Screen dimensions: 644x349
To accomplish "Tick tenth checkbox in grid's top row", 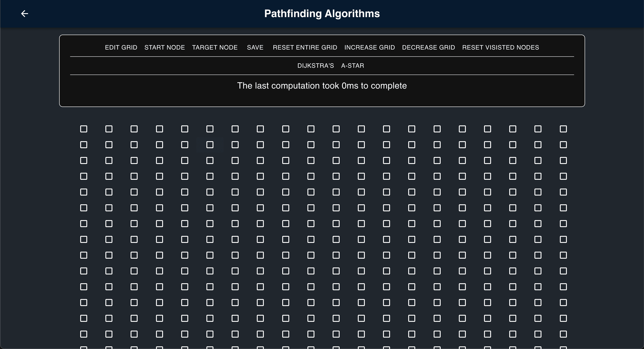I will [x=311, y=129].
